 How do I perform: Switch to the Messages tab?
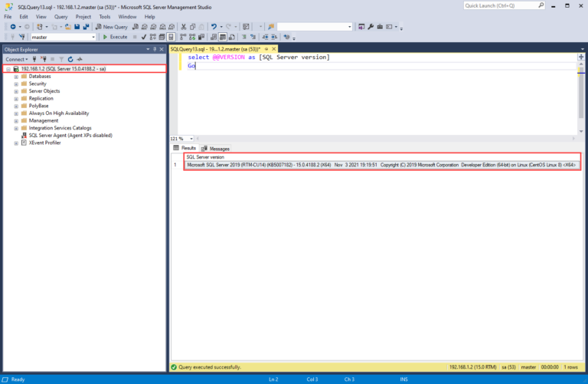[x=216, y=149]
